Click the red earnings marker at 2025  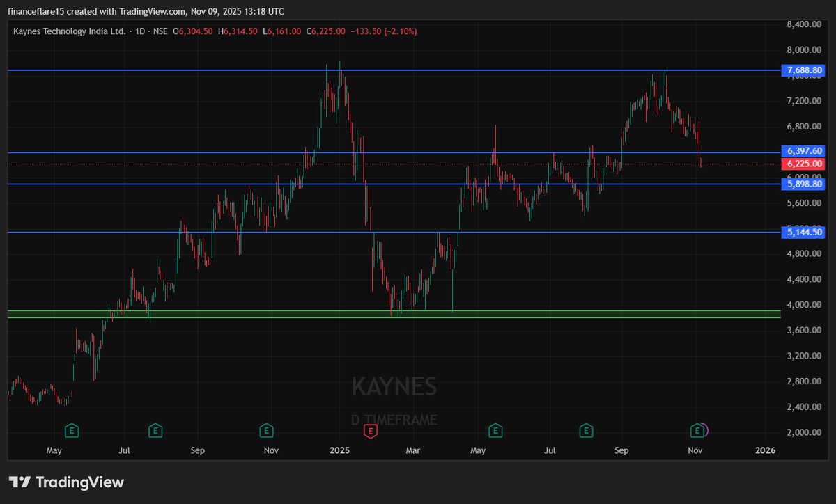[371, 431]
